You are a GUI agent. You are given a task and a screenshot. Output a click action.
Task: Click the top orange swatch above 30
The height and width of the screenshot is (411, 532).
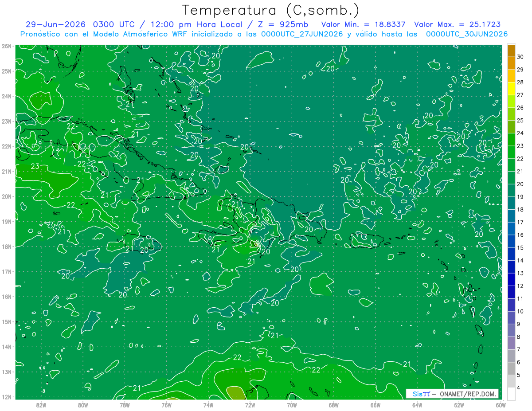click(511, 51)
